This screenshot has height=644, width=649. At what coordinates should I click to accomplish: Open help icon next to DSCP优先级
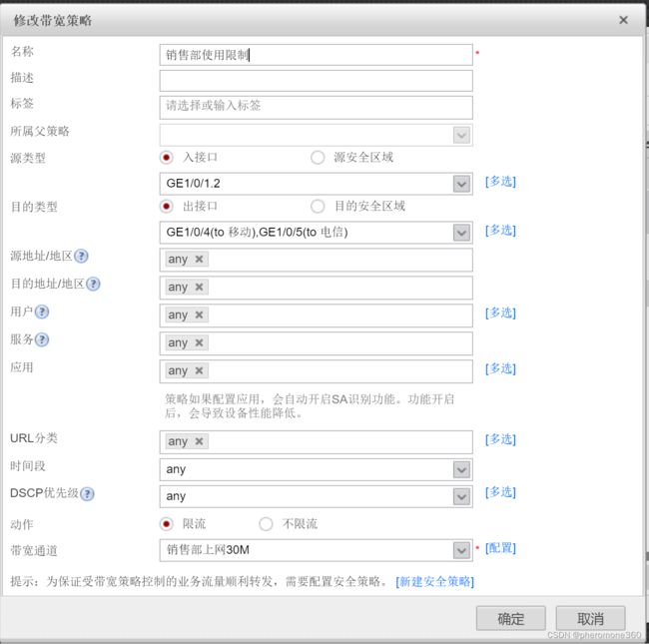(x=87, y=494)
